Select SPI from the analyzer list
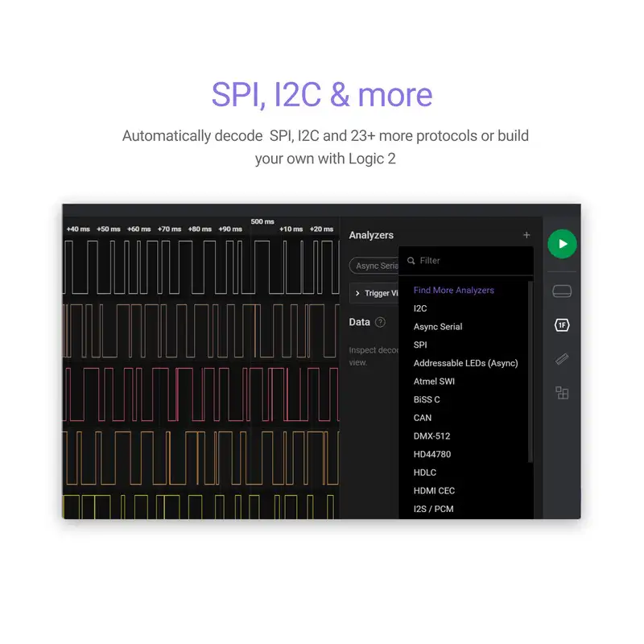Screen dimensions: 644x644 click(x=420, y=345)
